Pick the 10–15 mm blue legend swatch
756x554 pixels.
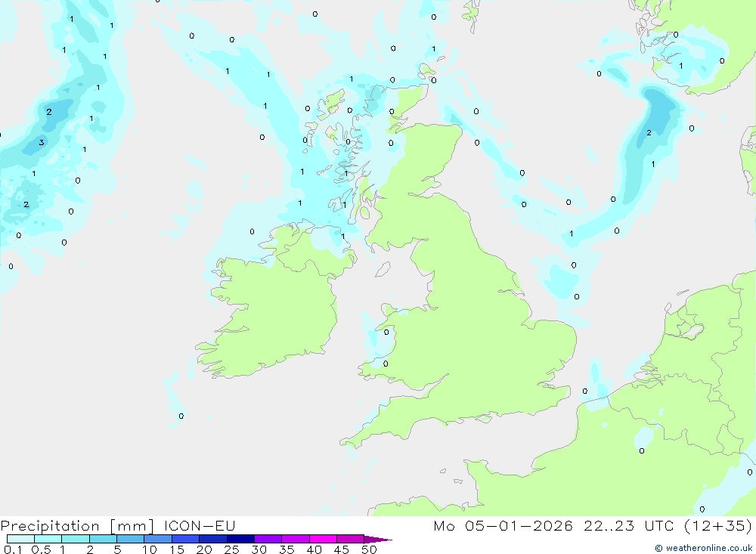[158, 539]
